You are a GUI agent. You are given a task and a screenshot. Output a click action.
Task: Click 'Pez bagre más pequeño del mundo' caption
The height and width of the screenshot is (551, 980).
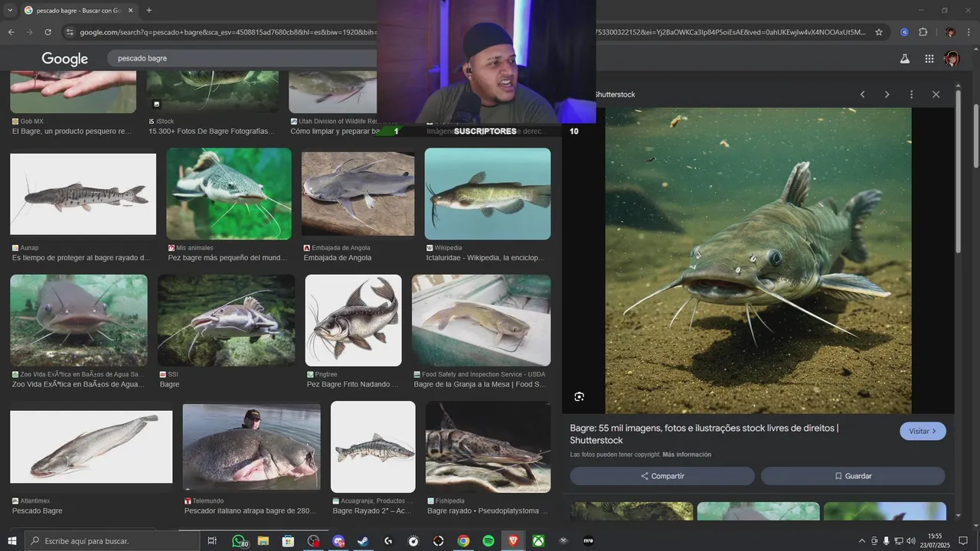(x=228, y=258)
